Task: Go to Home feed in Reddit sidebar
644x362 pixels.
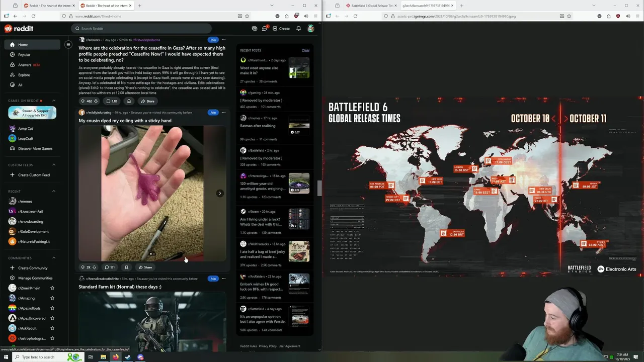Action: point(32,45)
